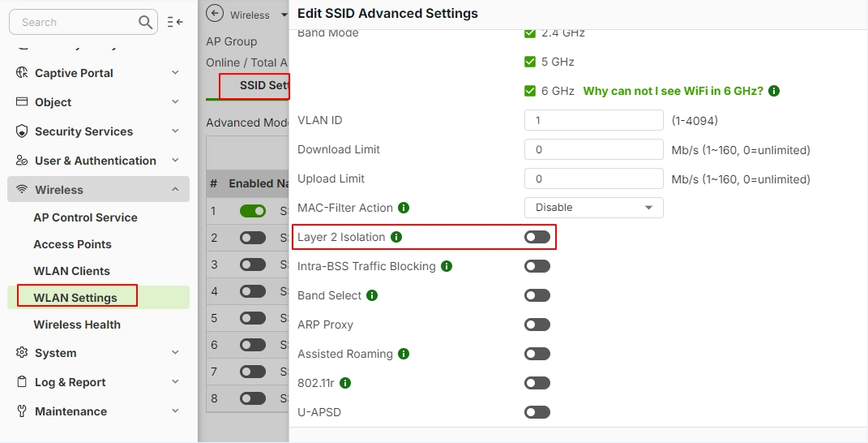Click the Security Services shield icon
The width and height of the screenshot is (868, 443).
point(22,131)
